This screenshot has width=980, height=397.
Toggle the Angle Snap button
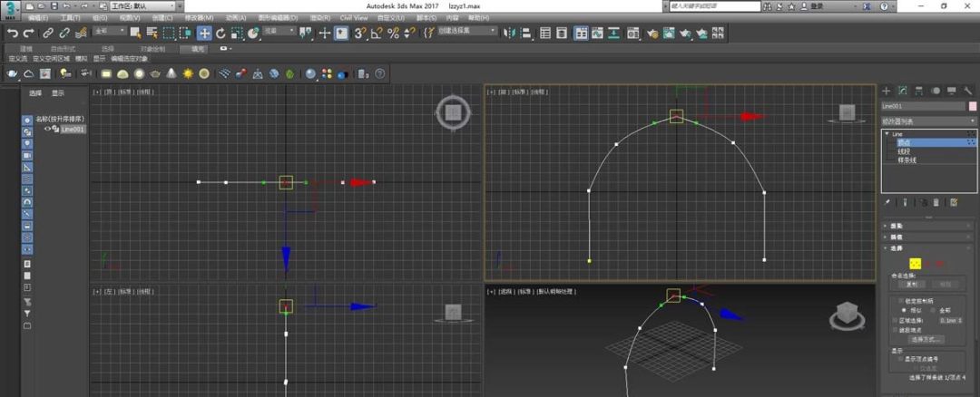(x=377, y=33)
